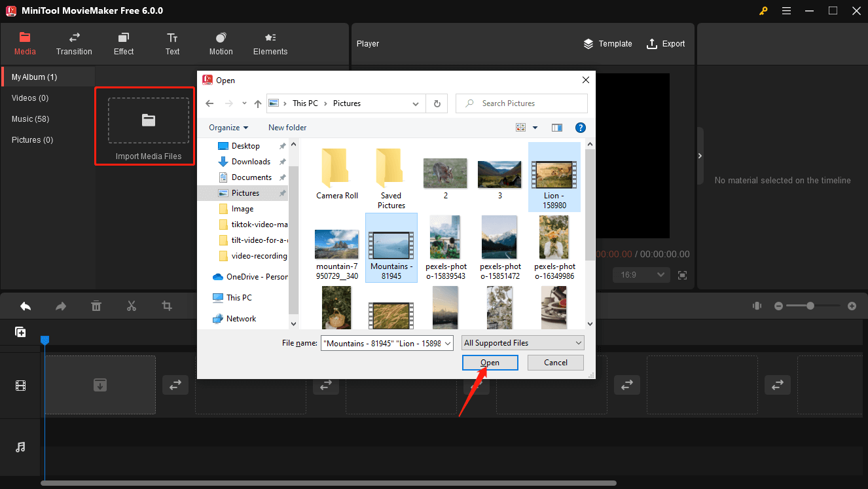The image size is (868, 489).
Task: Click the Open button to import files
Action: pos(490,362)
